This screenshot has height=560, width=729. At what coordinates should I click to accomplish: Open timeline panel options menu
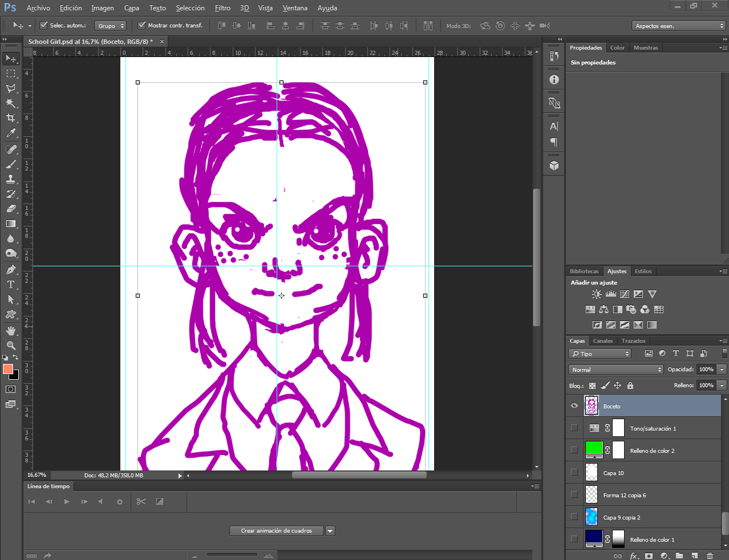tap(535, 486)
